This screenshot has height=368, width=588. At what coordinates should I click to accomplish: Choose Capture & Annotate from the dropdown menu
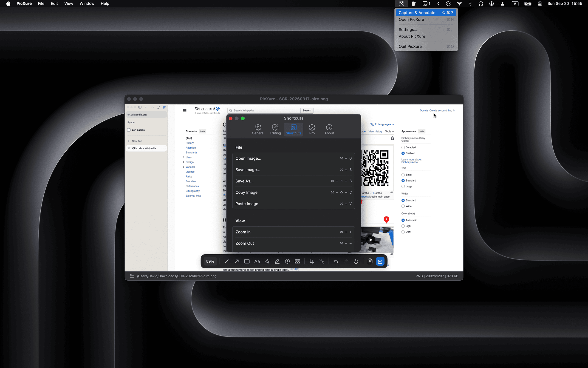426,13
